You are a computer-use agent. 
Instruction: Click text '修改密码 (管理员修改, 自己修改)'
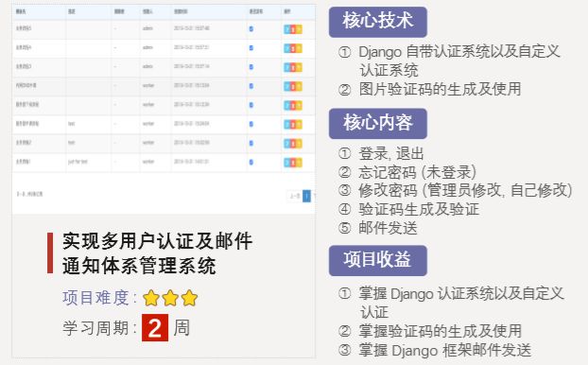[465, 190]
